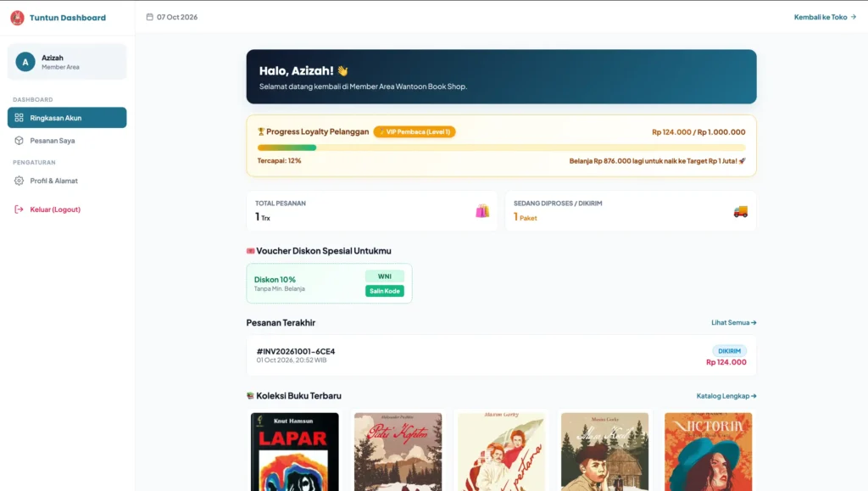This screenshot has width=868, height=491.
Task: Click the Salin Kode button
Action: (385, 291)
